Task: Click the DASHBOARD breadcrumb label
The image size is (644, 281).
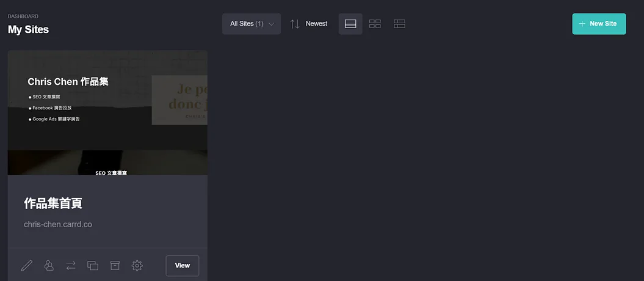Action: [23, 16]
